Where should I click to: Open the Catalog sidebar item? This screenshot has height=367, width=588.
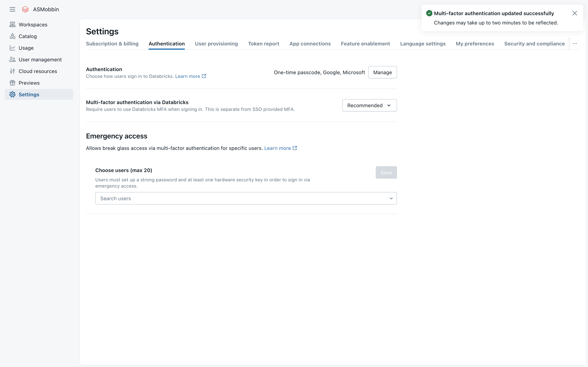pos(27,36)
